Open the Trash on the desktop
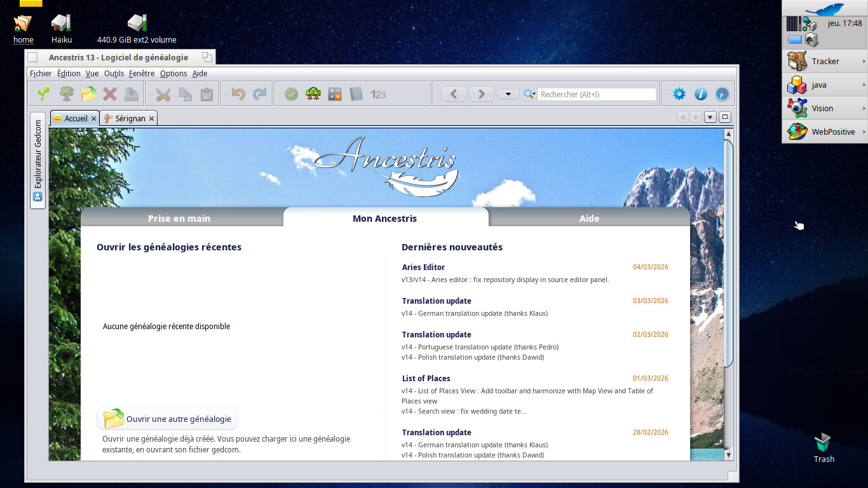Image resolution: width=868 pixels, height=488 pixels. (x=824, y=444)
